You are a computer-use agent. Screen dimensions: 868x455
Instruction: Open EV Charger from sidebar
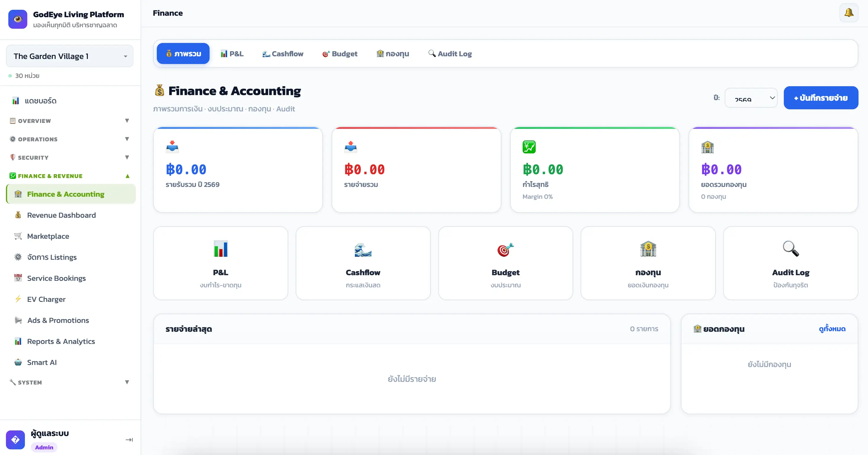coord(71,299)
